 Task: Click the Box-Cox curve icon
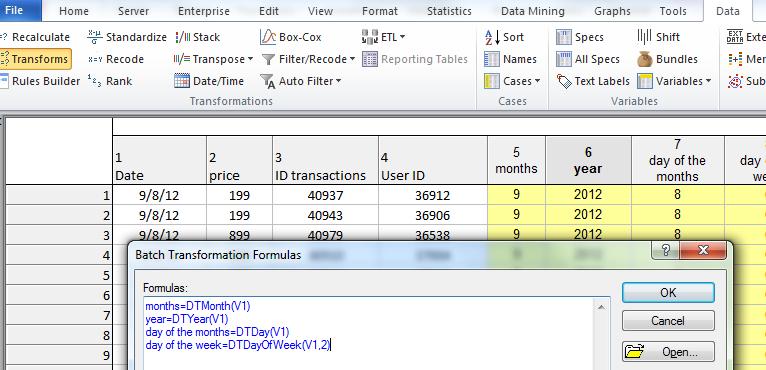coord(268,37)
